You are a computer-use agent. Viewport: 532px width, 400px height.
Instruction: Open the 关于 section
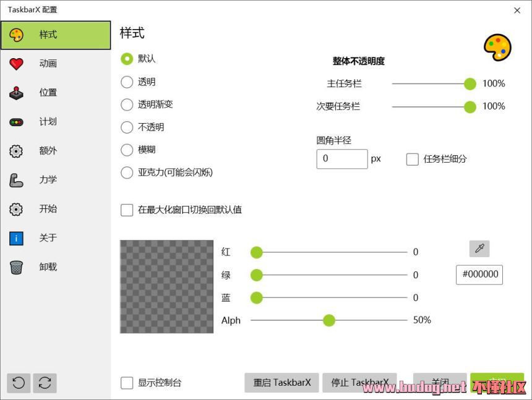[x=56, y=238]
